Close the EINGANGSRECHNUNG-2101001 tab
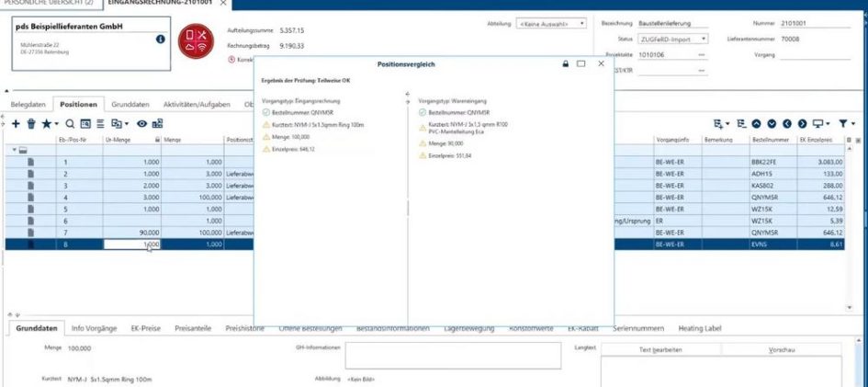This screenshot has height=387, width=868. 223,3
